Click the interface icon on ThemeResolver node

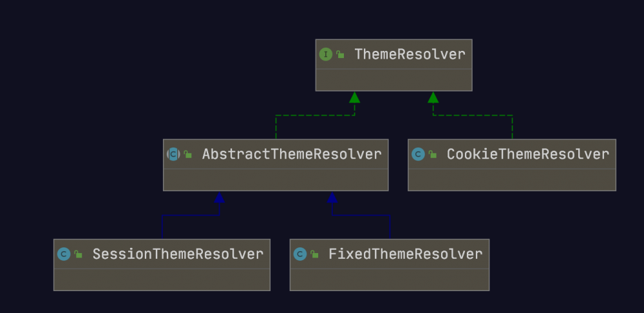(x=326, y=55)
